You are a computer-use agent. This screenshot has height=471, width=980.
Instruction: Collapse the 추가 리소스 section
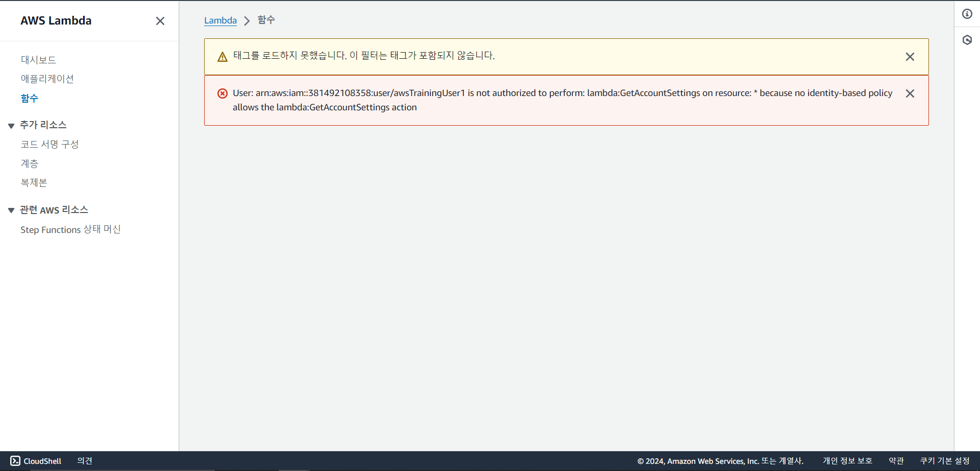pyautogui.click(x=11, y=126)
